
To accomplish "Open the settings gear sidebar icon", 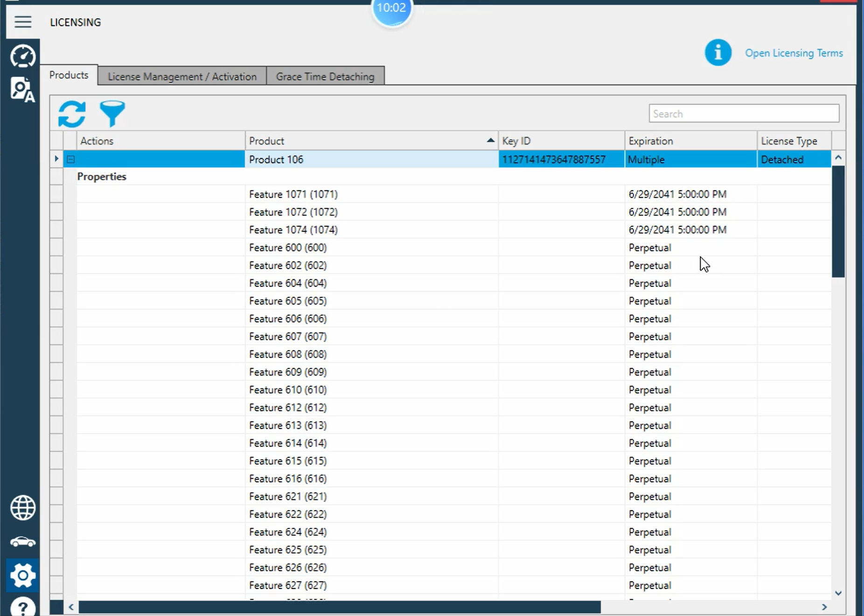I will pos(23,575).
